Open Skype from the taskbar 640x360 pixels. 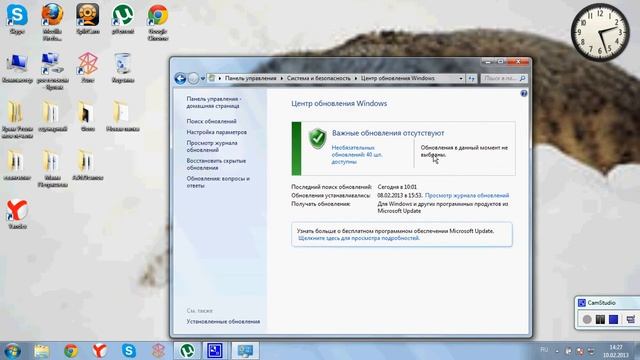click(129, 351)
